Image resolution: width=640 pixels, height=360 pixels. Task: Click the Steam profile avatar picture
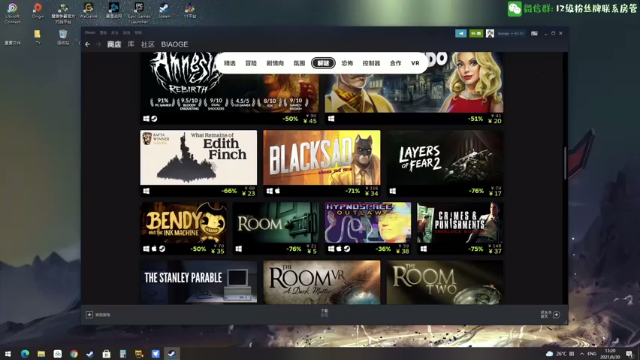[490, 33]
